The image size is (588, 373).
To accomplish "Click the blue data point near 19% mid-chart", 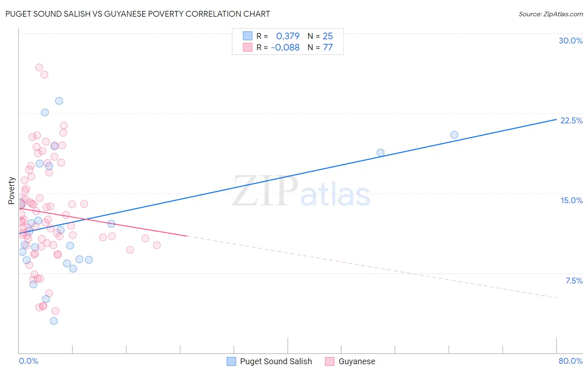I will pos(381,153).
